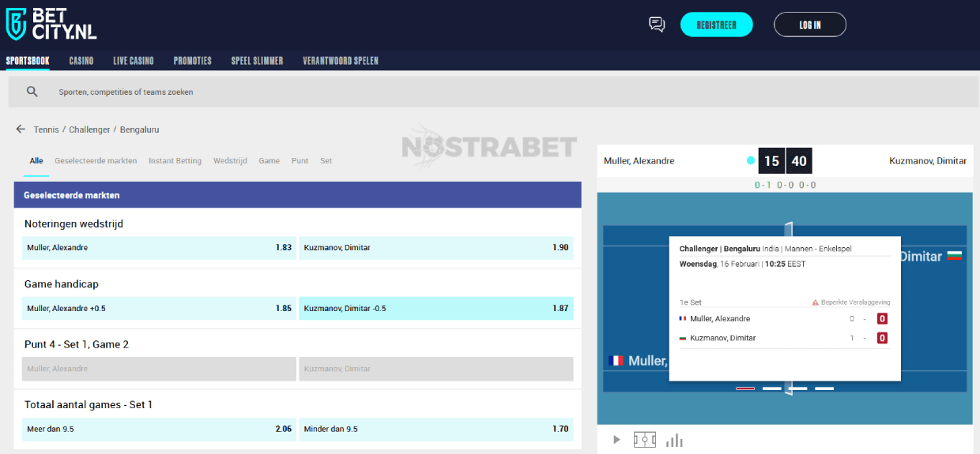980x454 pixels.
Task: Open the VERANTWOORD SPELEN menu
Action: [x=341, y=61]
